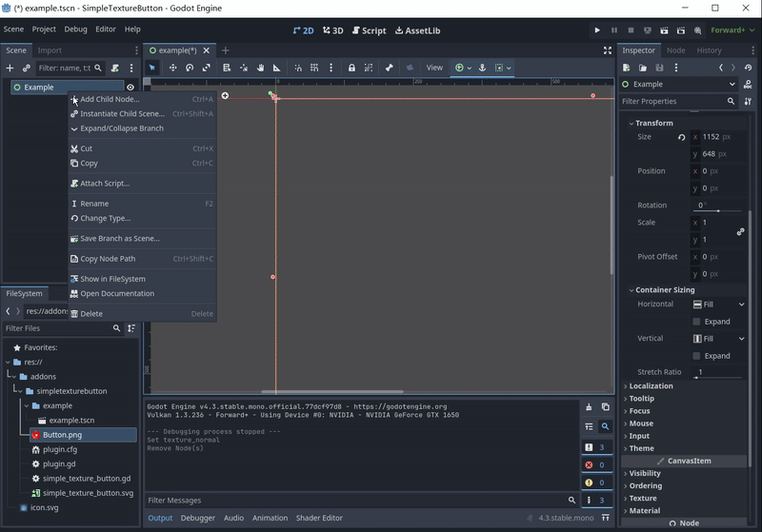This screenshot has width=762, height=532.
Task: Select the Select Mode arrow tool
Action: (152, 68)
